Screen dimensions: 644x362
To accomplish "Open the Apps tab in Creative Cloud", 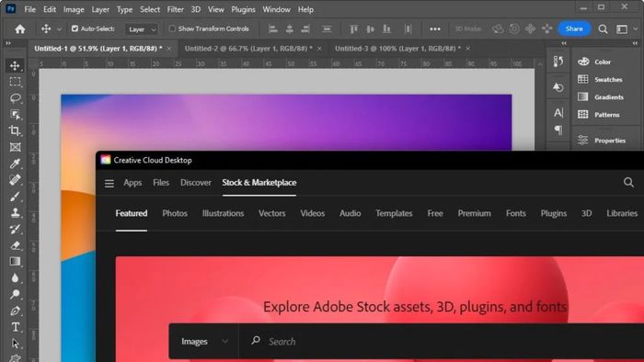I will tap(132, 183).
